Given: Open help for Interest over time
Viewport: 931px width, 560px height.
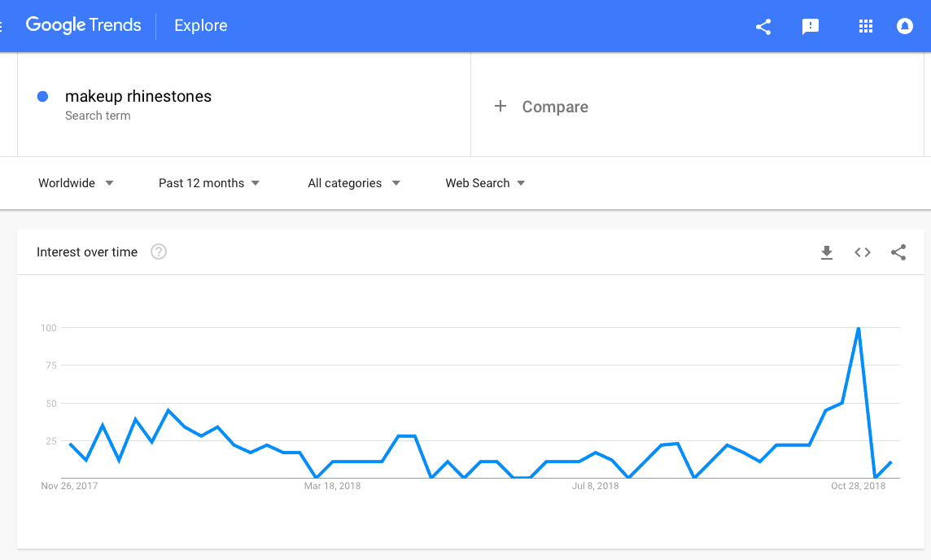Looking at the screenshot, I should click(159, 252).
